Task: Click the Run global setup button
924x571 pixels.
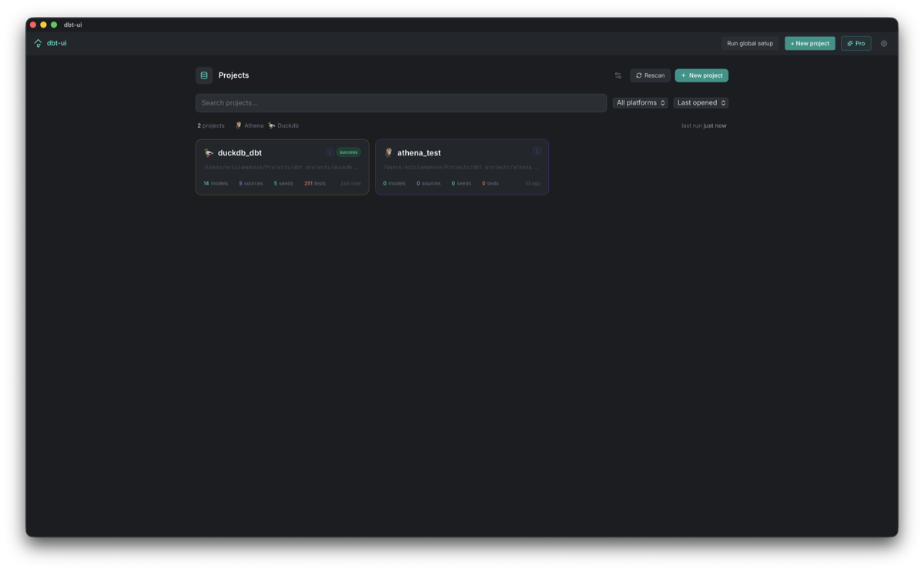Action: tap(750, 43)
